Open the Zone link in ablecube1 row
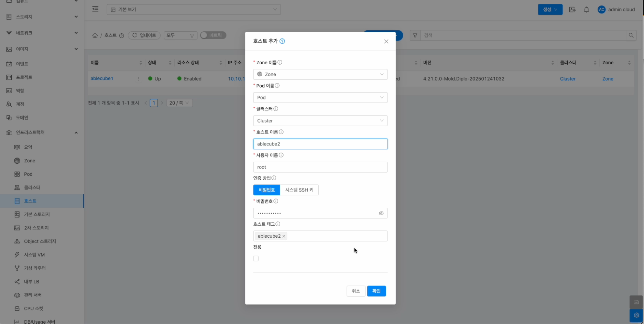The height and width of the screenshot is (324, 644). click(608, 79)
